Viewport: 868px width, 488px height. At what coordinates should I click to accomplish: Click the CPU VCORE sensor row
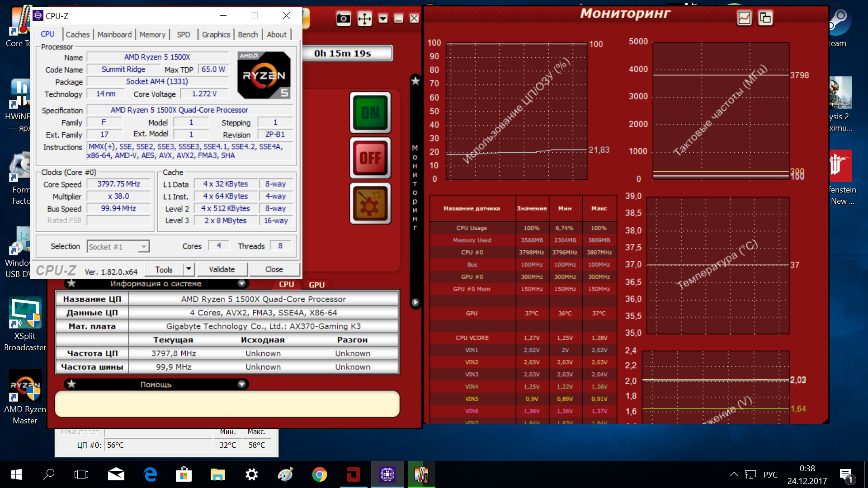tap(523, 338)
